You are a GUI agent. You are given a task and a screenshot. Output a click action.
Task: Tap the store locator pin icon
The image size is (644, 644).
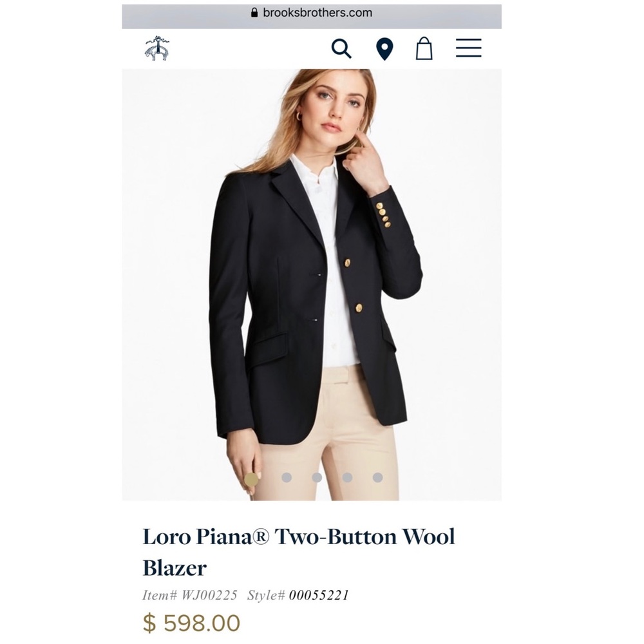384,48
